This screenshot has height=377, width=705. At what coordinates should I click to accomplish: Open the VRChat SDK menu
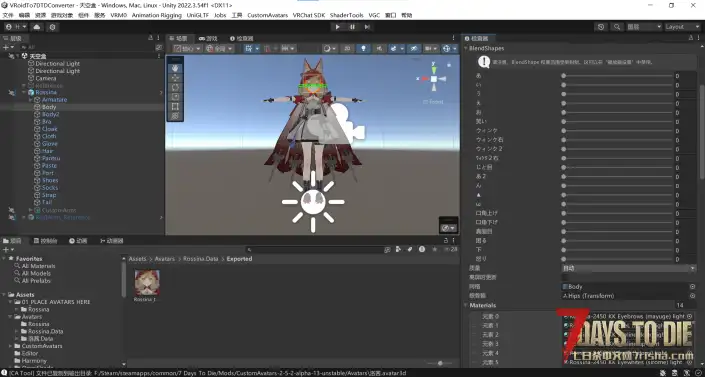(x=309, y=15)
